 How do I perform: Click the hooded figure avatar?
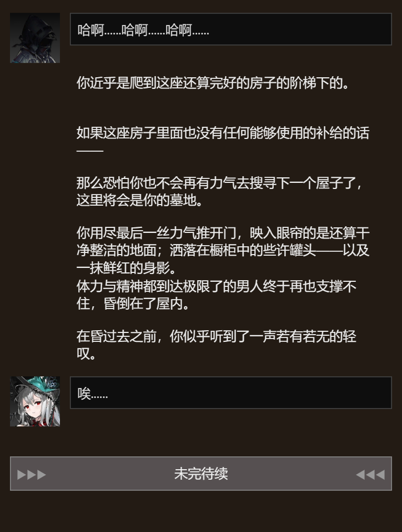[35, 38]
